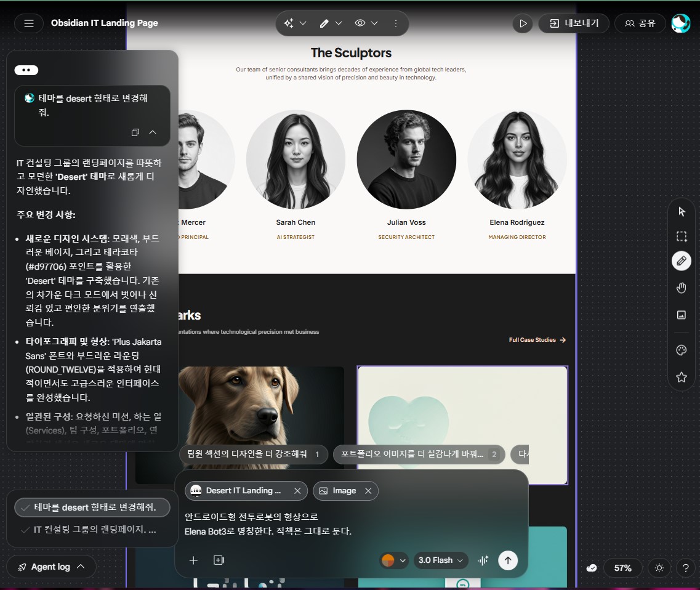Expand the sparkle tool dropdown arrow
This screenshot has width=700, height=590.
(x=303, y=23)
